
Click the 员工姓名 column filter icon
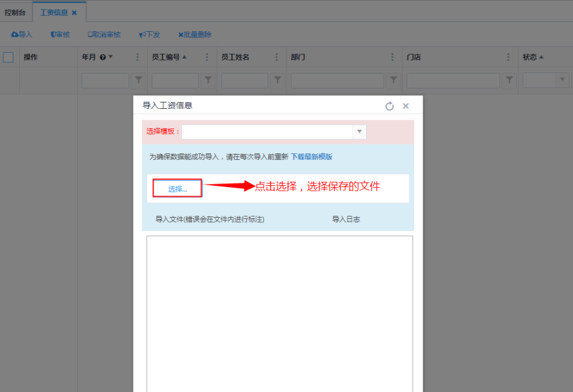pyautogui.click(x=277, y=80)
